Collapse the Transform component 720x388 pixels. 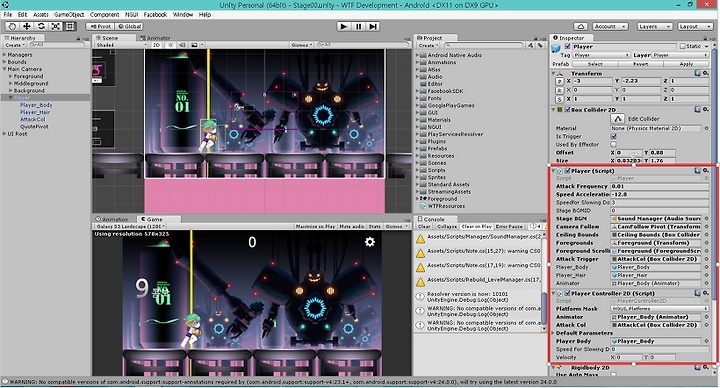pos(553,73)
